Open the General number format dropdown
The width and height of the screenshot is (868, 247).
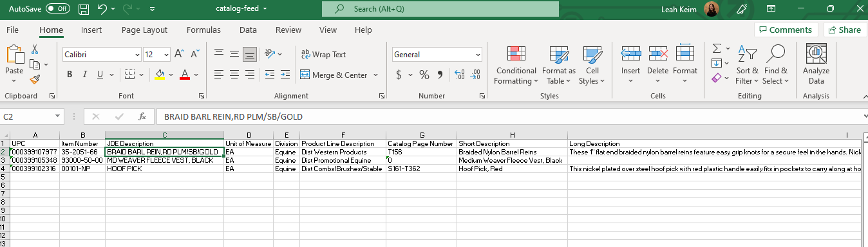tap(477, 55)
